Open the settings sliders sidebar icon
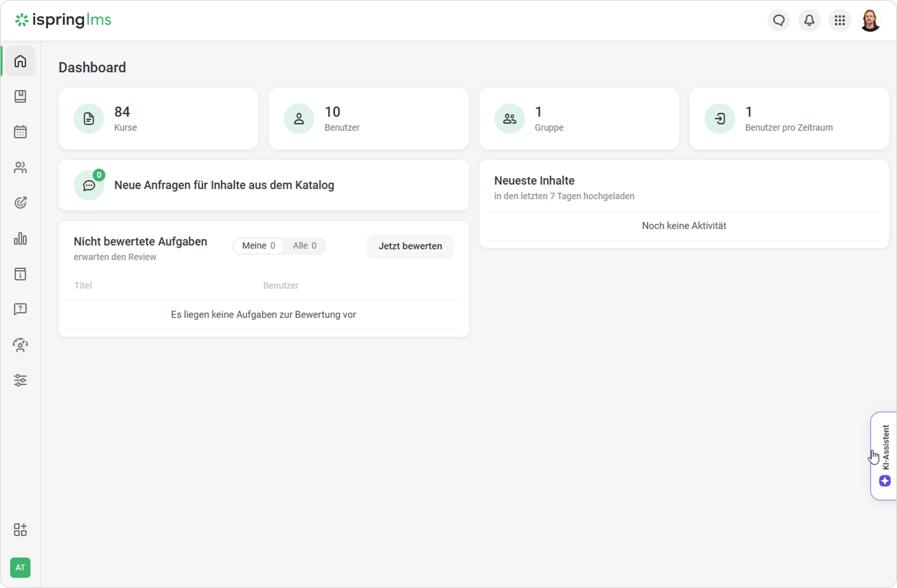The width and height of the screenshot is (897, 588). [20, 380]
